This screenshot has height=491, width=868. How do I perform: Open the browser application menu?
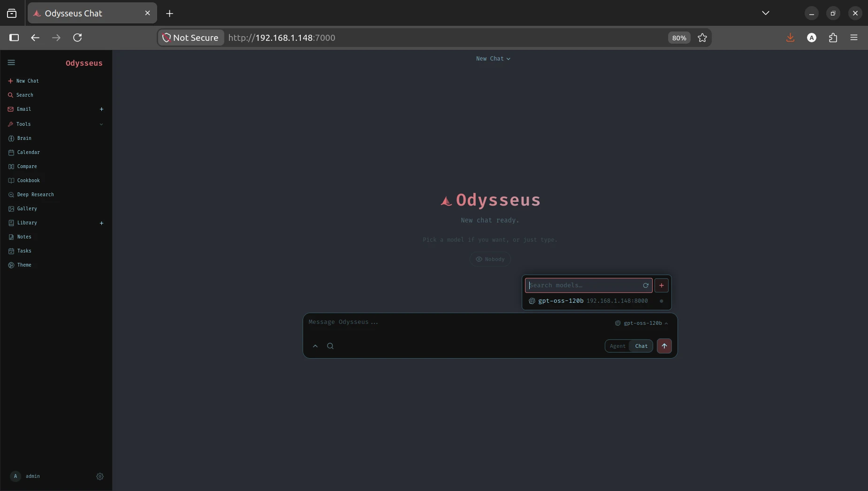854,38
